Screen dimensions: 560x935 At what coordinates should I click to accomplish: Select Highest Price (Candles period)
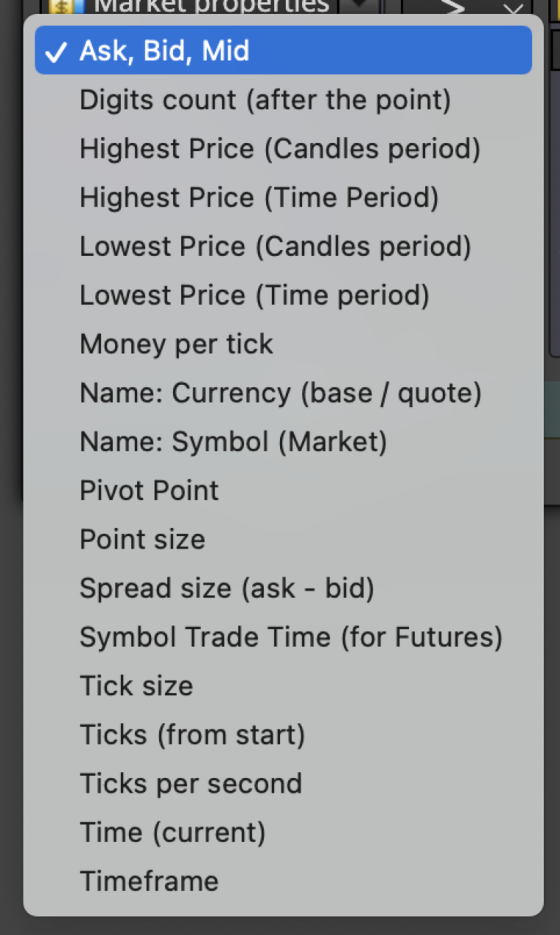point(283,148)
